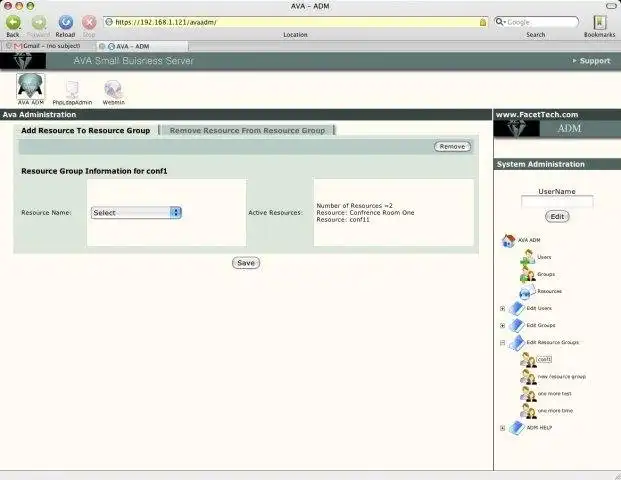The image size is (621, 480).
Task: Expand the ADM HELP tree node
Action: (x=503, y=428)
